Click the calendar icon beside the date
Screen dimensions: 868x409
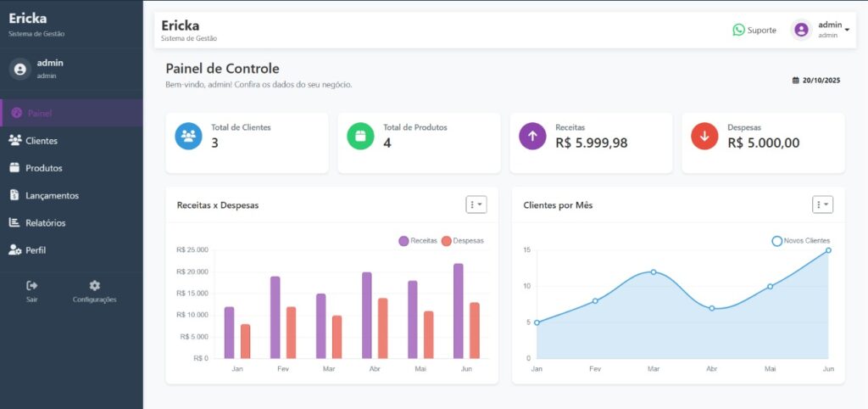click(795, 81)
